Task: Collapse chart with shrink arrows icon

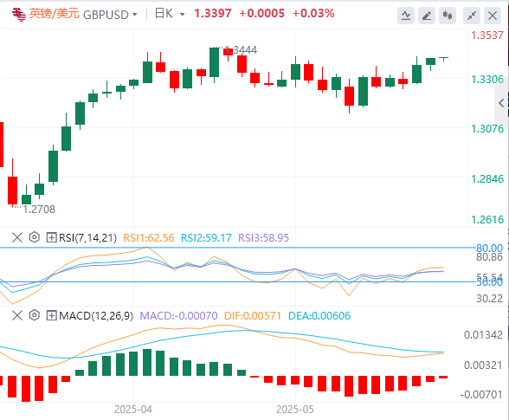Action: pos(471,16)
